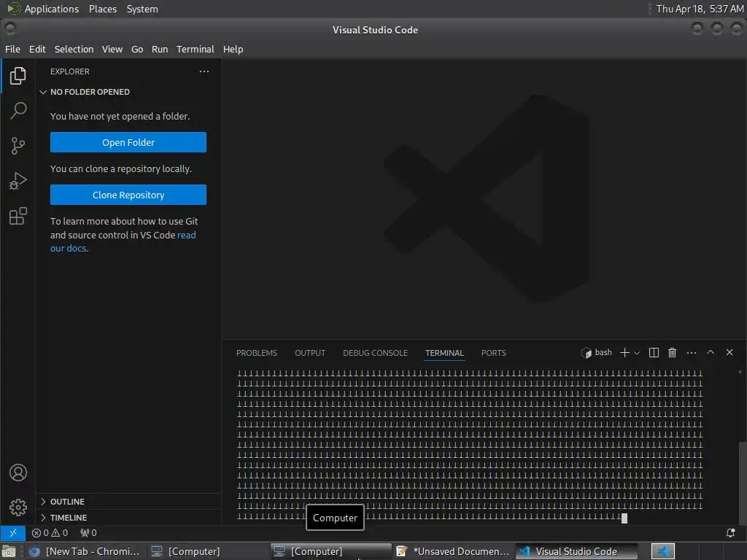Switch to the Ports tab
The height and width of the screenshot is (560, 747).
[x=494, y=353]
